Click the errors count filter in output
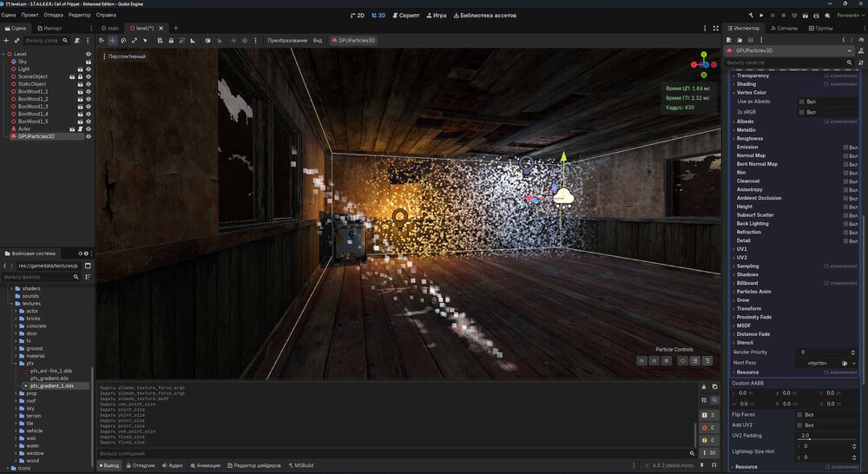868x474 pixels. pos(708,427)
